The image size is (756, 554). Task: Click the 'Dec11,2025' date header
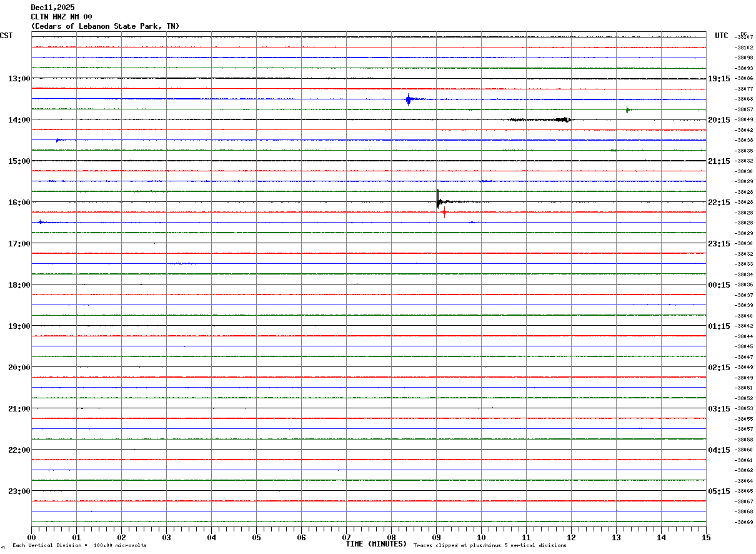(52, 8)
